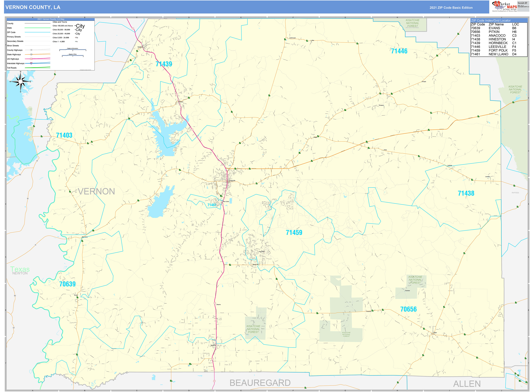Image resolution: width=532 pixels, height=392 pixels.
Task: Click the State Highways circle marker in legend
Action: [32, 54]
